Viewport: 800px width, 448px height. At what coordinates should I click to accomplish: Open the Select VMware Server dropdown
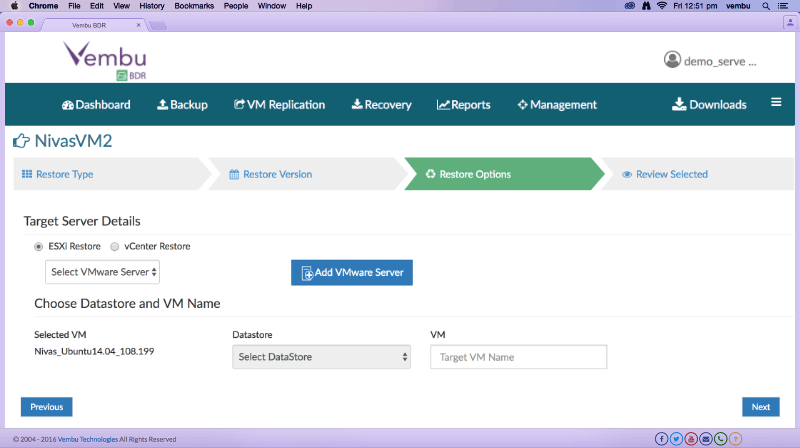(x=103, y=272)
